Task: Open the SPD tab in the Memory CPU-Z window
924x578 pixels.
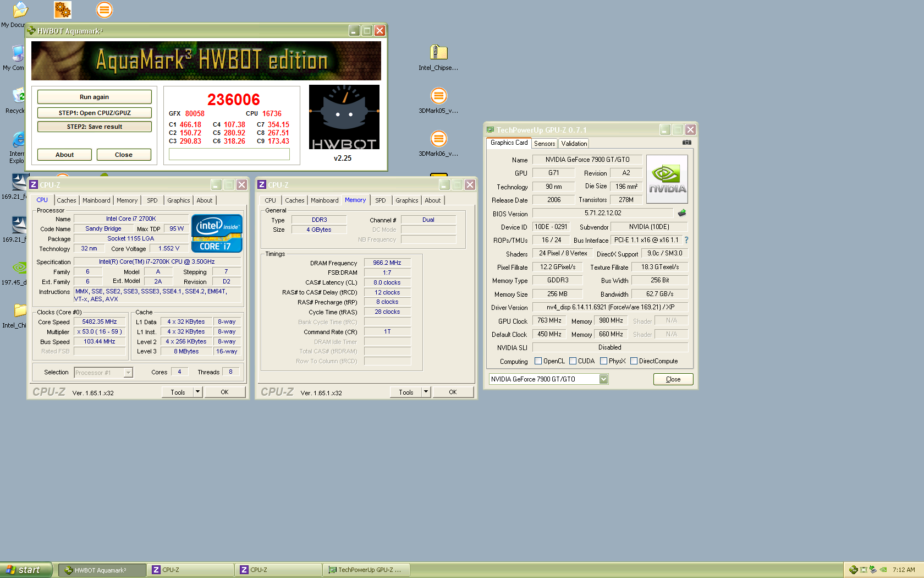Action: click(x=381, y=200)
